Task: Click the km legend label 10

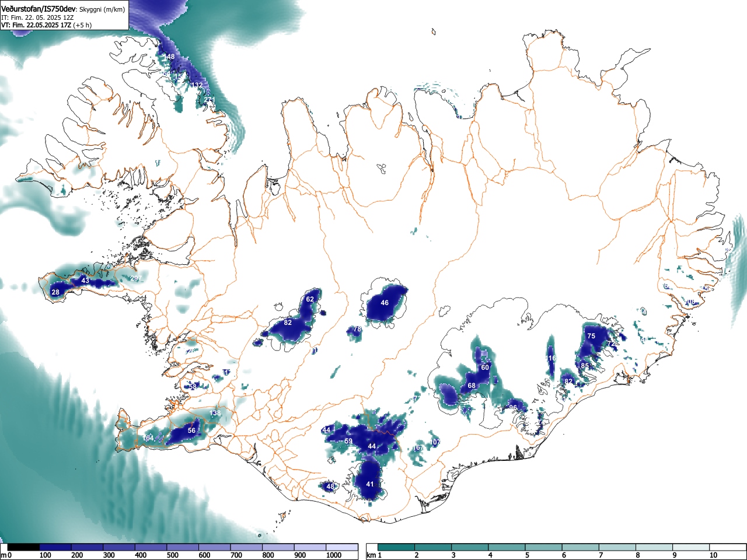Action: pos(713,555)
